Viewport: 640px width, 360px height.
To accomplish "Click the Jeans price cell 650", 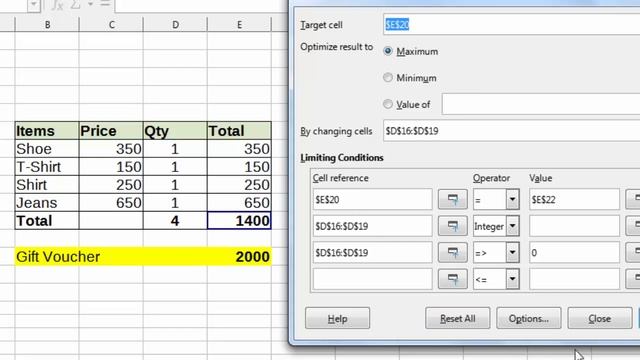I will (111, 203).
